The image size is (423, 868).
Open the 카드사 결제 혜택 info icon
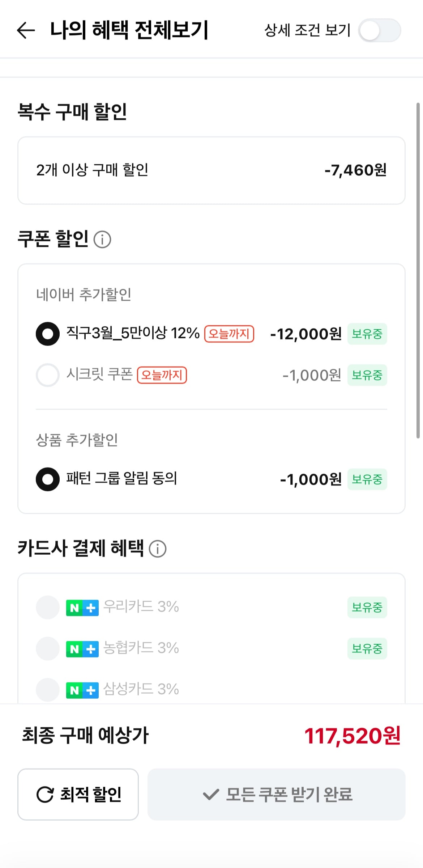coord(158,549)
